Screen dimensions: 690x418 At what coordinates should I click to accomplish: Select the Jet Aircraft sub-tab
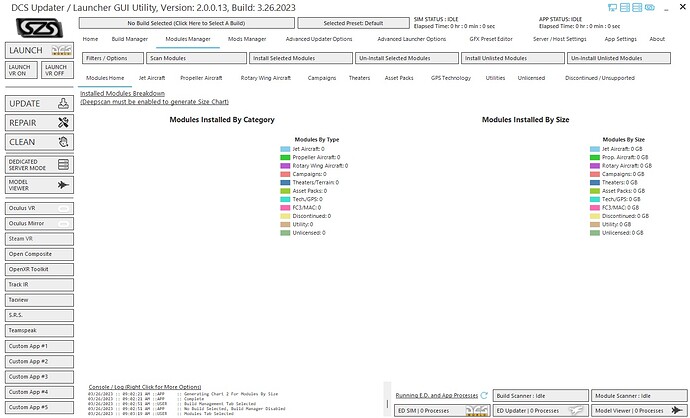(x=152, y=78)
